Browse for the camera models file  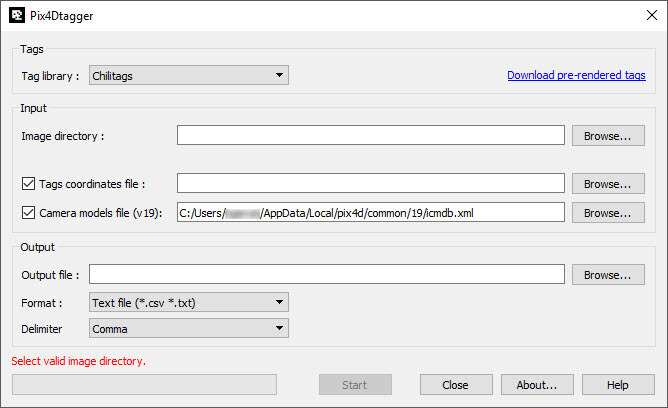[607, 213]
